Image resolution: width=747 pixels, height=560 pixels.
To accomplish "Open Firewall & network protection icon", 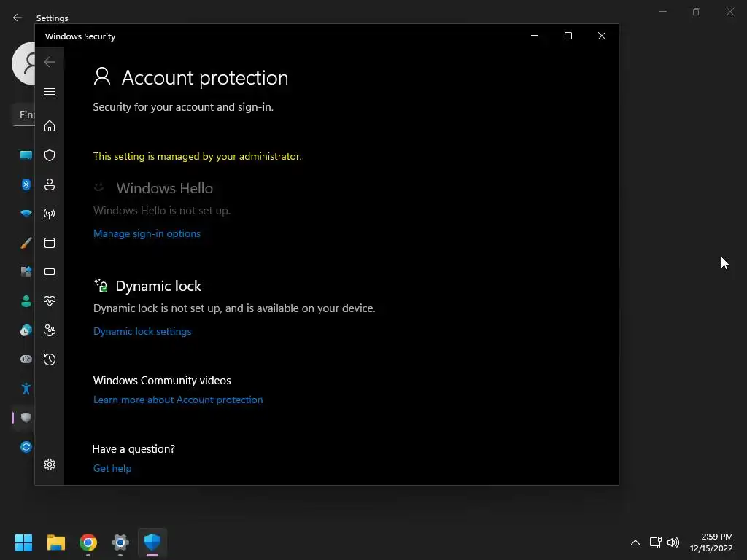I will [50, 214].
